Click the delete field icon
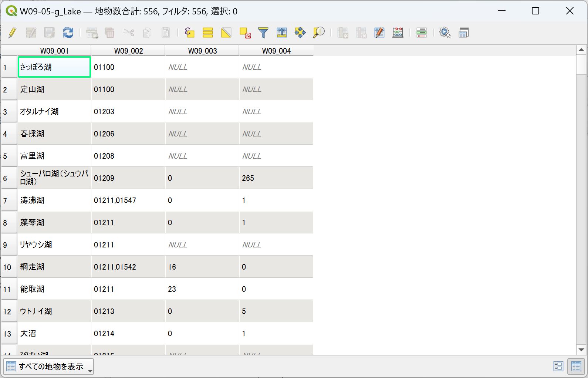The image size is (588, 378). tap(361, 33)
